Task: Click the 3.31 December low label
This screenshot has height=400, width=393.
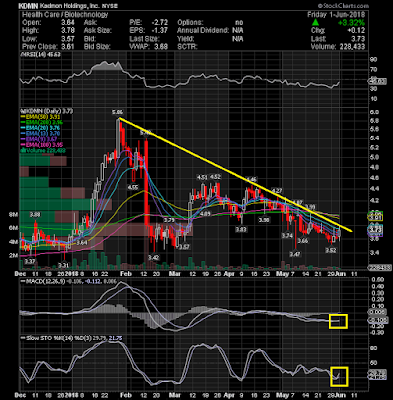Action: click(63, 265)
